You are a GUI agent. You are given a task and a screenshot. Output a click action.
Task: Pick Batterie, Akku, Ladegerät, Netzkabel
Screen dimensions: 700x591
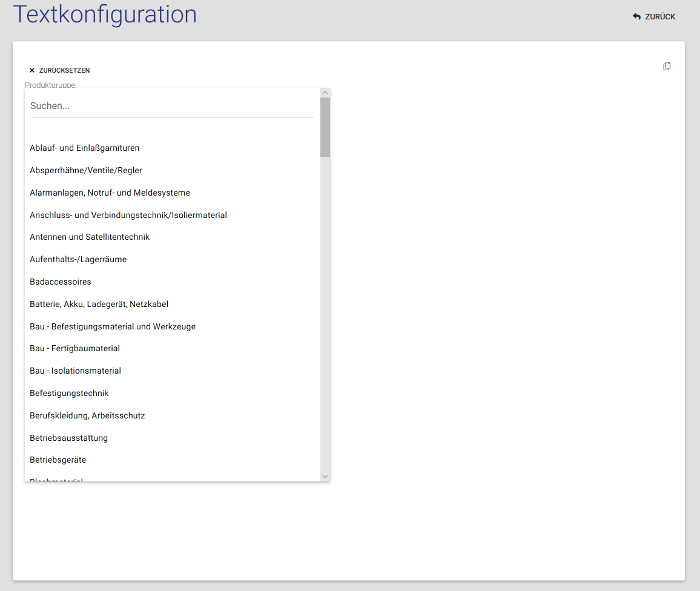[x=99, y=304]
